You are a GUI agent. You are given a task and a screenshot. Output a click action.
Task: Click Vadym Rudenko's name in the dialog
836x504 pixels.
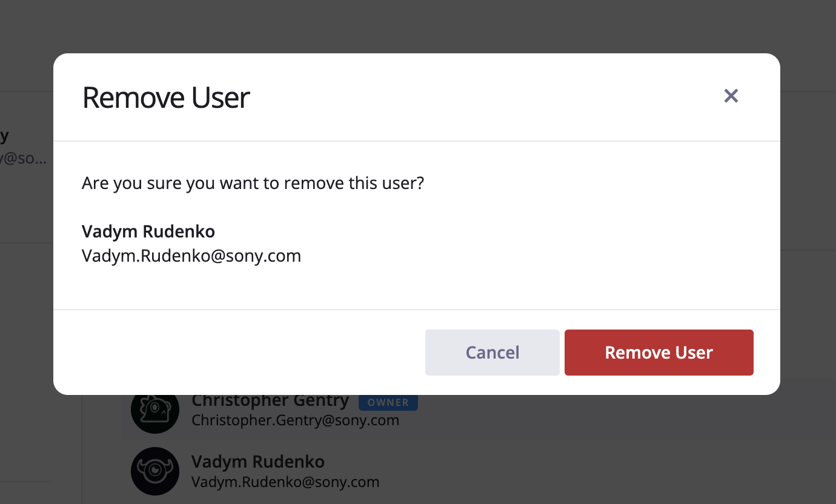148,231
